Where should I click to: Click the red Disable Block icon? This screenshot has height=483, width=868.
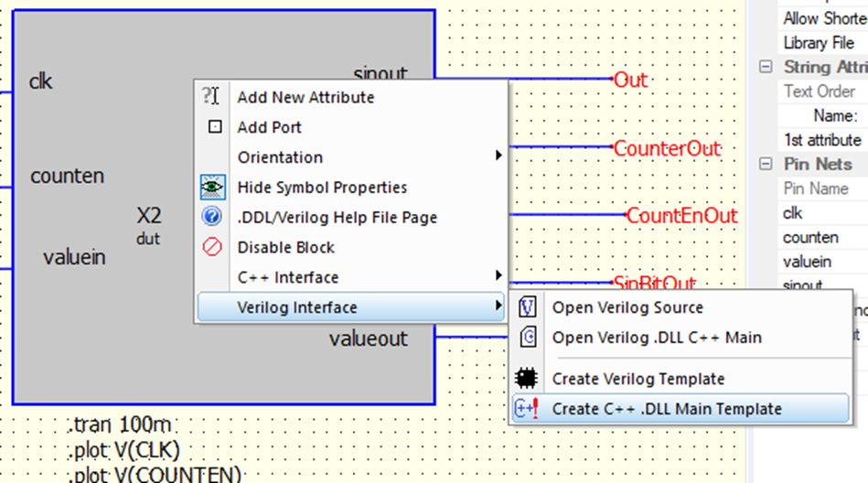pos(212,247)
